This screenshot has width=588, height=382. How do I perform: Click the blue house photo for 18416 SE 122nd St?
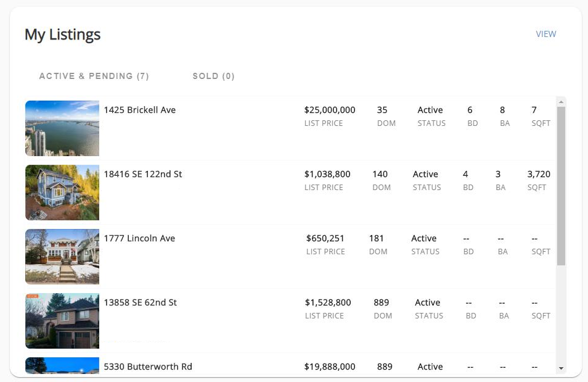click(x=62, y=192)
